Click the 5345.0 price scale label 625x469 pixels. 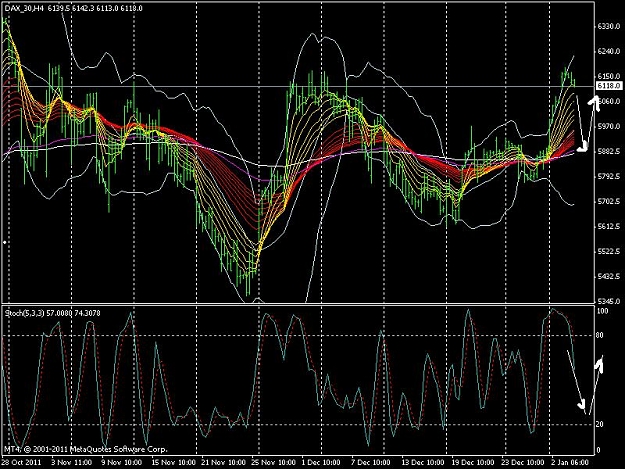[x=609, y=301]
